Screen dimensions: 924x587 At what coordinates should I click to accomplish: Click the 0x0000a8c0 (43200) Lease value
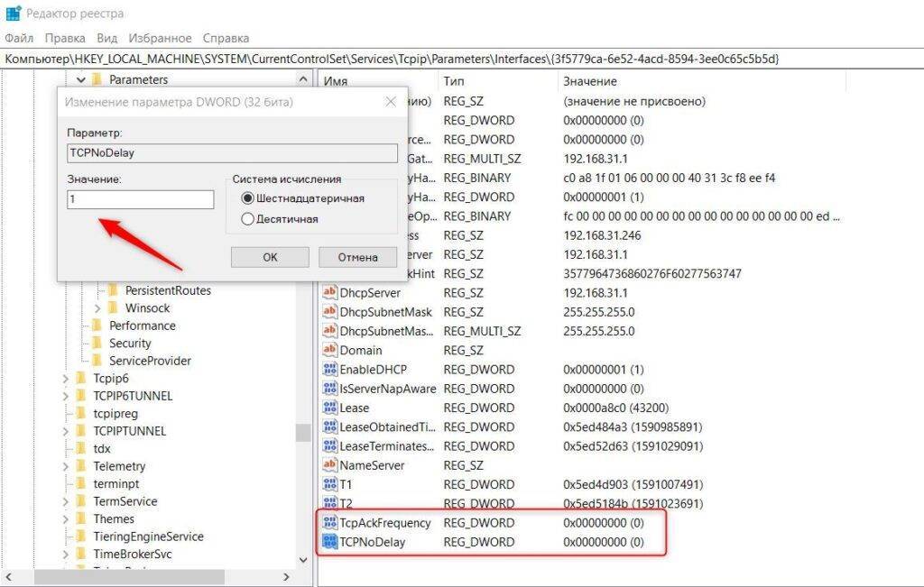point(615,408)
